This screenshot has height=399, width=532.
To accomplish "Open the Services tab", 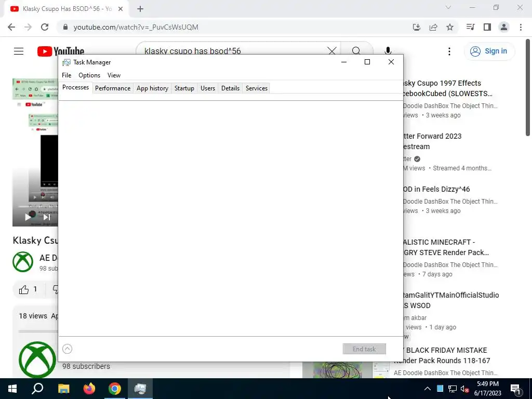I will pos(257,88).
